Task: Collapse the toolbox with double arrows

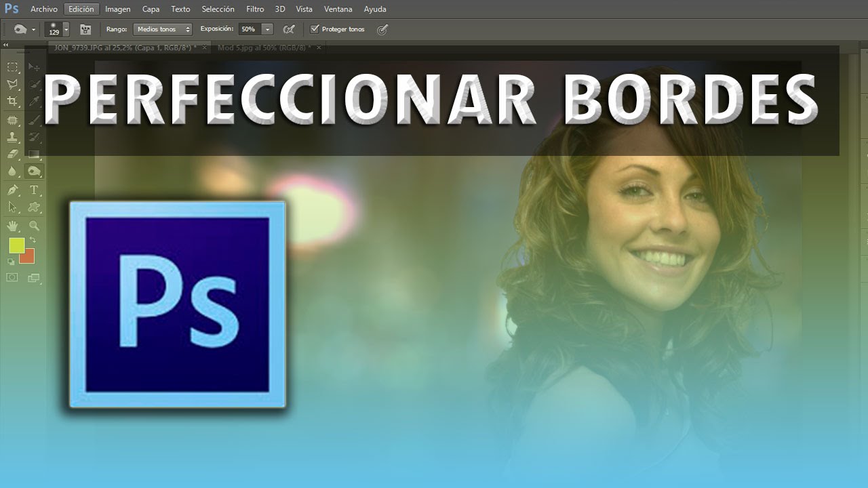Action: coord(6,45)
